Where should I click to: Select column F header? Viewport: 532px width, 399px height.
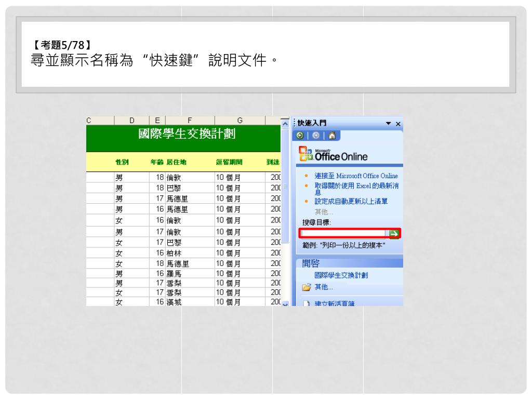click(x=190, y=121)
